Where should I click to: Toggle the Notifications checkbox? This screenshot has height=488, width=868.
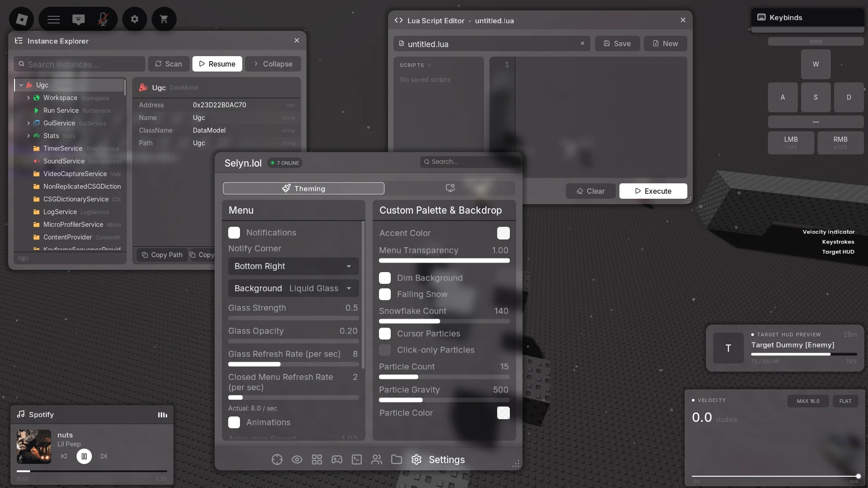(x=234, y=233)
